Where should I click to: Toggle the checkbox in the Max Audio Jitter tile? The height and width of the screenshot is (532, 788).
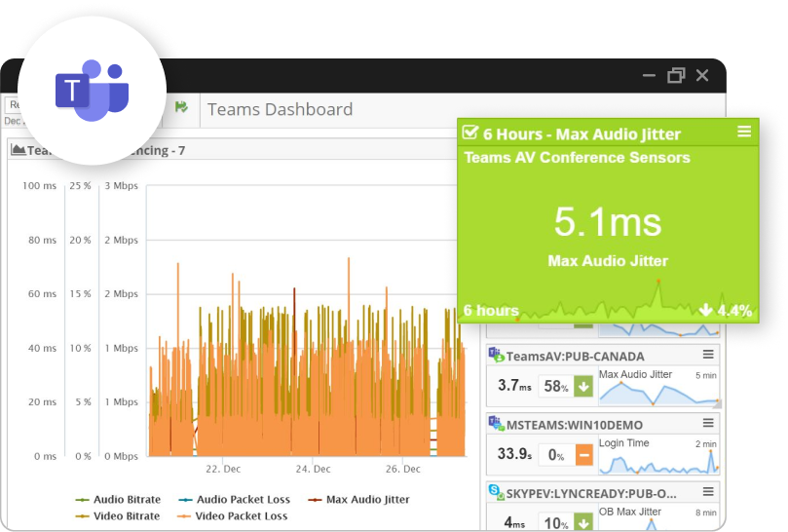click(x=469, y=133)
